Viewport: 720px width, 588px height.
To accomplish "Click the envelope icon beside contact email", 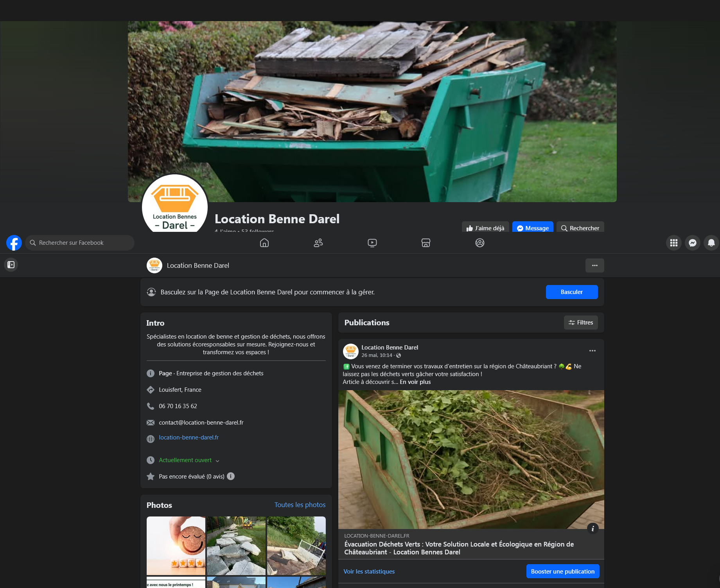I will click(151, 423).
